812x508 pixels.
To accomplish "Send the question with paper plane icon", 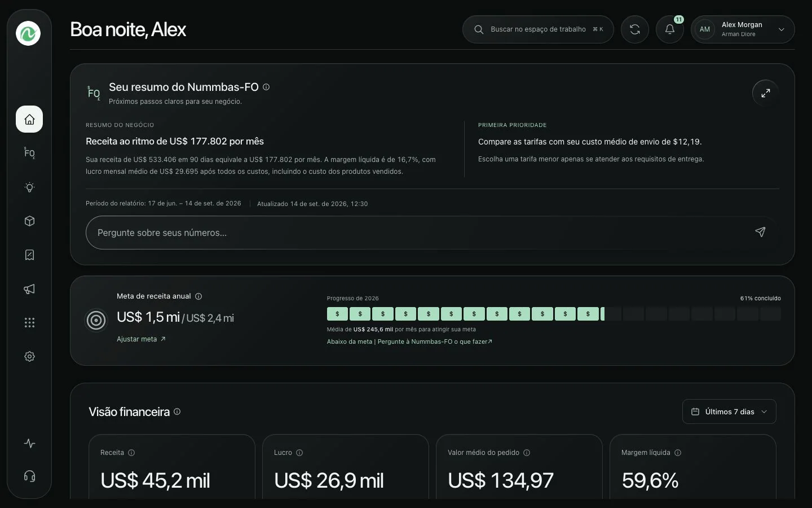I will coord(760,232).
